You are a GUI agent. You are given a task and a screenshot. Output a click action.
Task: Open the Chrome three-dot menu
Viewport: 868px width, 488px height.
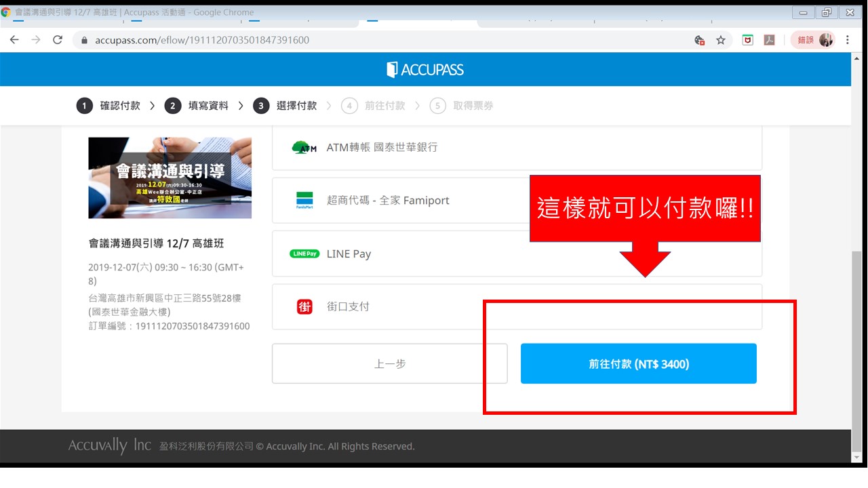coord(848,40)
